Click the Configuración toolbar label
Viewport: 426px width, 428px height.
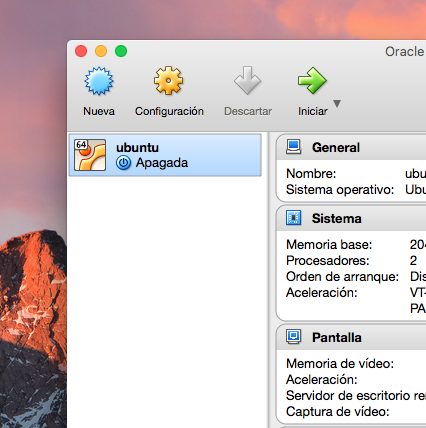169,111
